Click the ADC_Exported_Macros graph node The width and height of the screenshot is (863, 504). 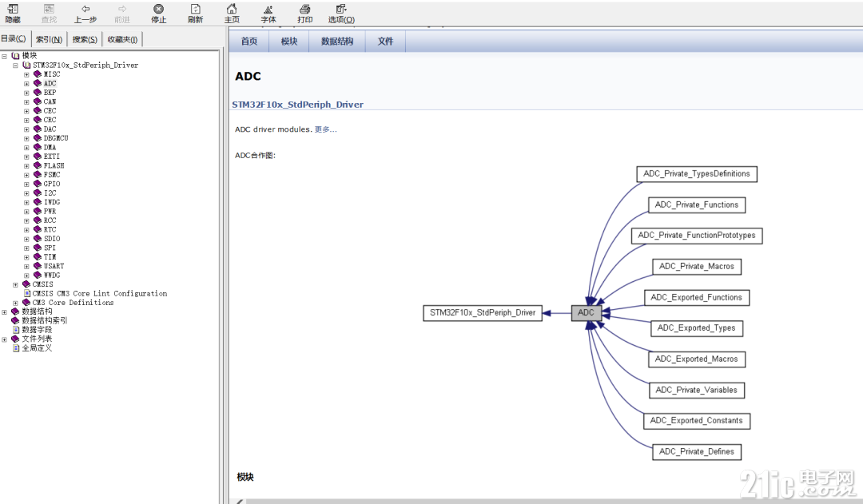click(x=696, y=359)
